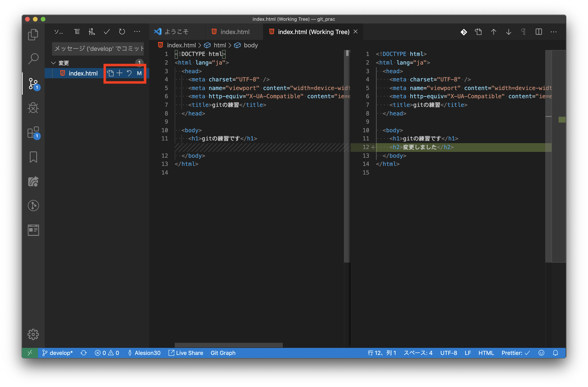Click body in the breadcrumb
The width and height of the screenshot is (588, 387).
click(251, 45)
